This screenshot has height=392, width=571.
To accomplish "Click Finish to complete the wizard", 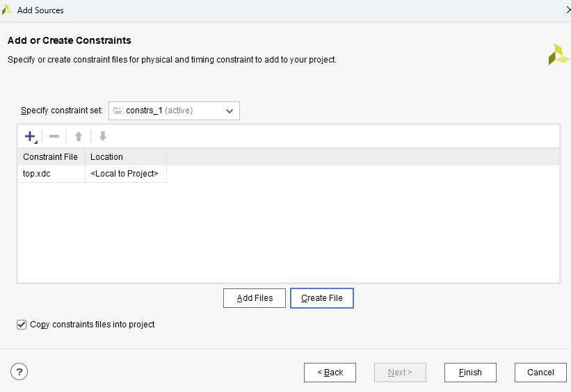I will tap(470, 373).
